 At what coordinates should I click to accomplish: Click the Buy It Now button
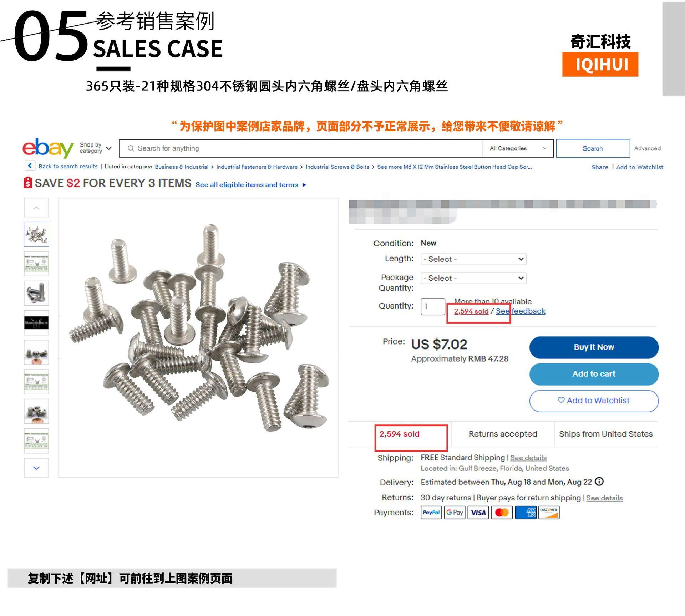(x=594, y=347)
